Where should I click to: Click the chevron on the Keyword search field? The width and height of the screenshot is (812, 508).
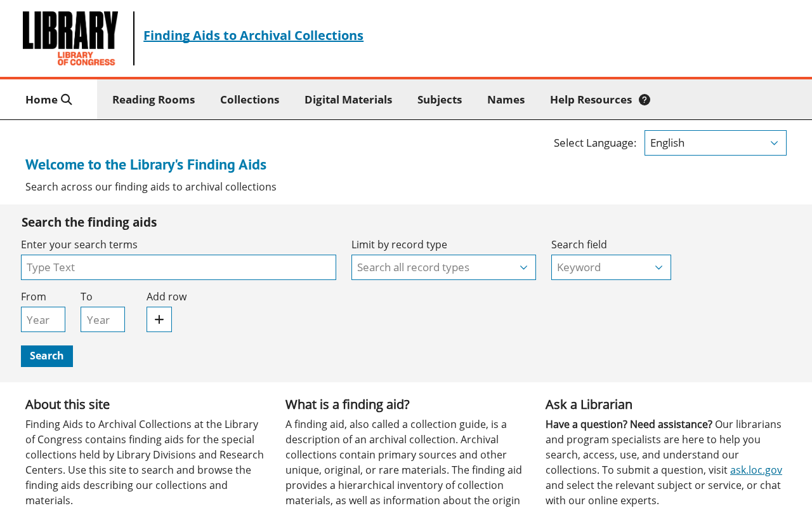tap(658, 267)
